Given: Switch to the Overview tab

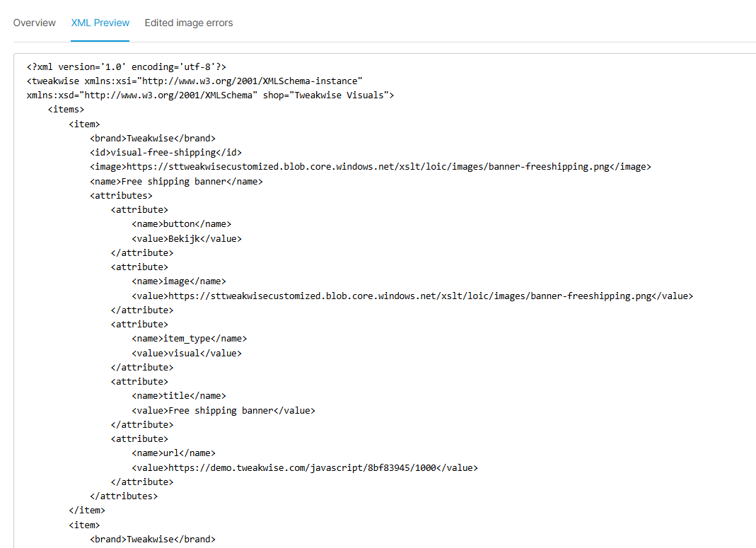Looking at the screenshot, I should tap(34, 23).
